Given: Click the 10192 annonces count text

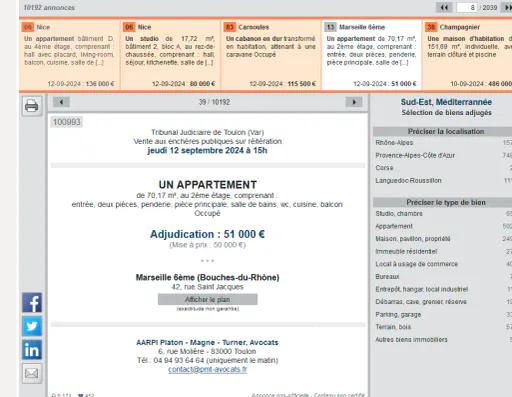Looking at the screenshot, I should click(x=49, y=7).
